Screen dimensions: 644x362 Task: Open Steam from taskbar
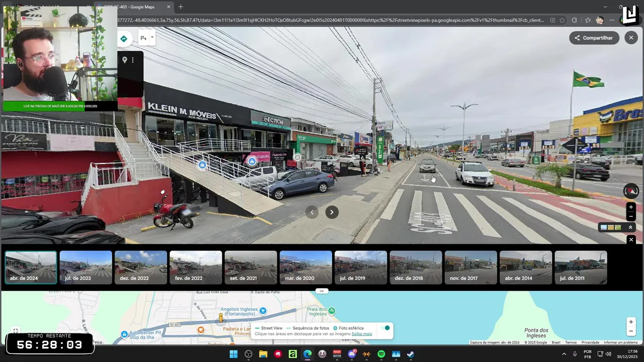point(411,354)
